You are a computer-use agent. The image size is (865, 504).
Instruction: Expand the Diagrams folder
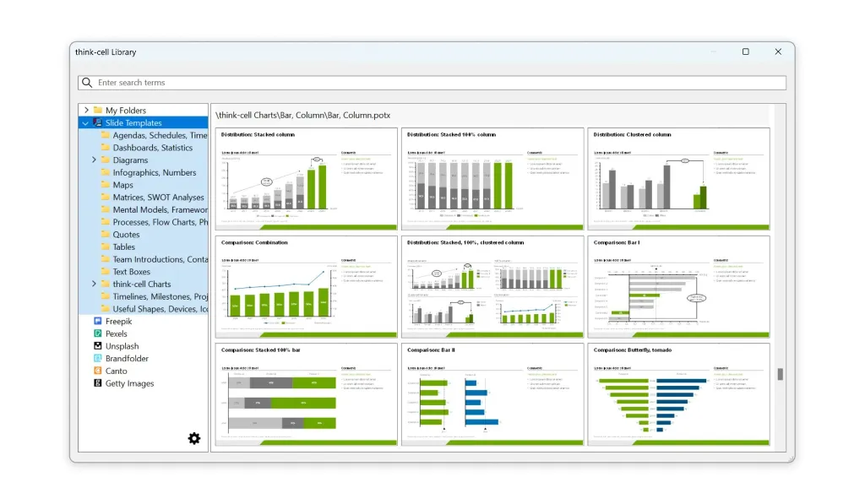(95, 160)
